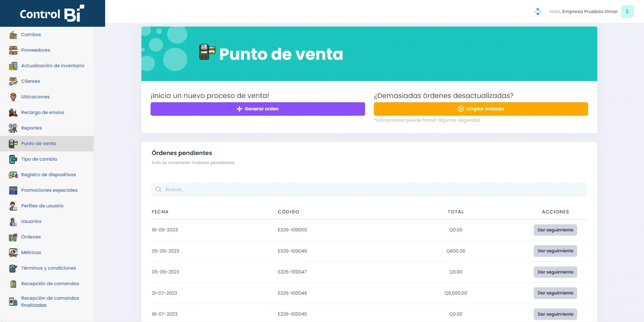Image resolution: width=644 pixels, height=322 pixels.
Task: Go to Clientes section
Action: click(30, 81)
